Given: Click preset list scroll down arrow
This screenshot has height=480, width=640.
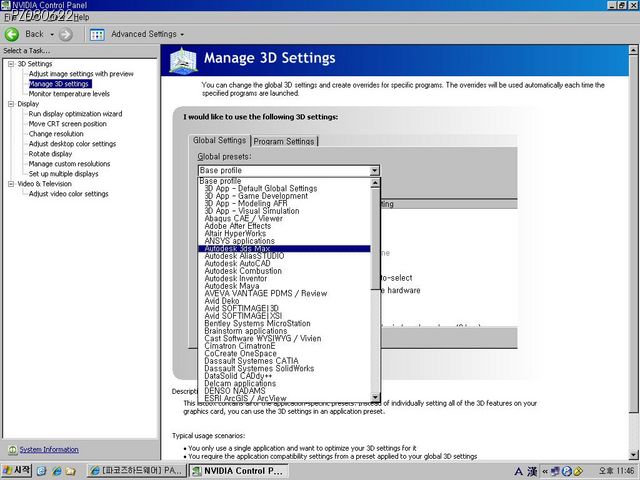Looking at the screenshot, I should pos(375,397).
